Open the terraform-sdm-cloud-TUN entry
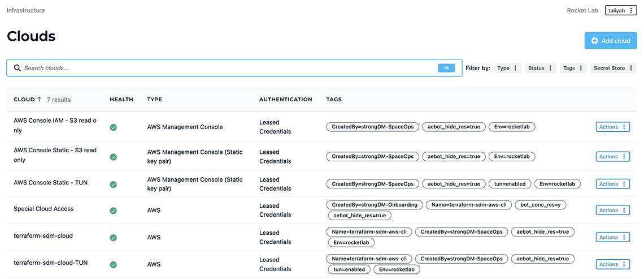This screenshot has height=279, width=644. click(50, 263)
